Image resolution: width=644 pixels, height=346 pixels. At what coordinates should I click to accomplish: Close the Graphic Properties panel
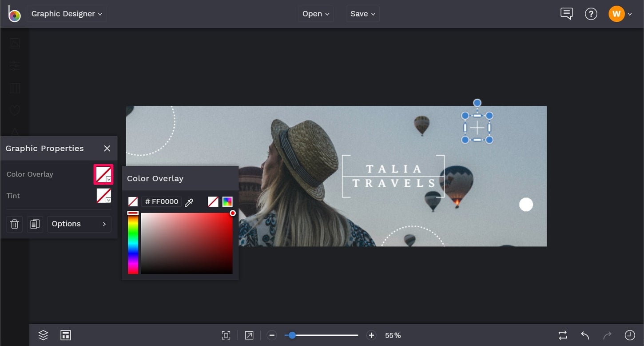click(x=107, y=149)
